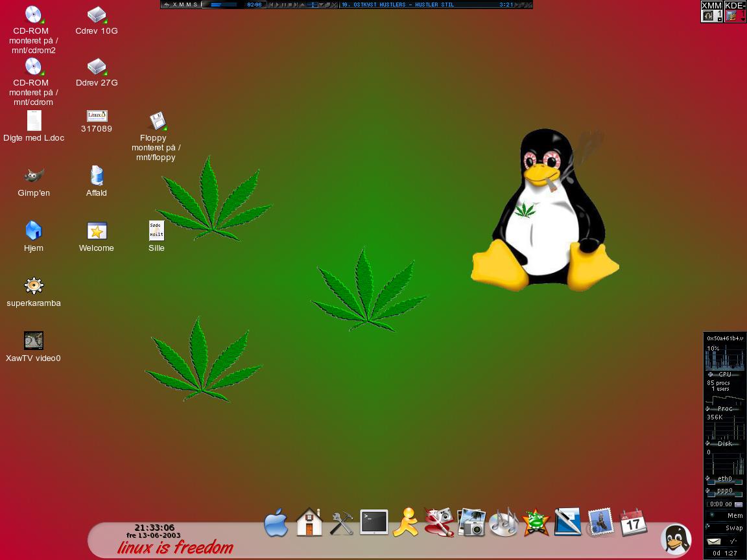
Task: Click the uptime '0d 1:27' in GKrellM
Action: 724,554
